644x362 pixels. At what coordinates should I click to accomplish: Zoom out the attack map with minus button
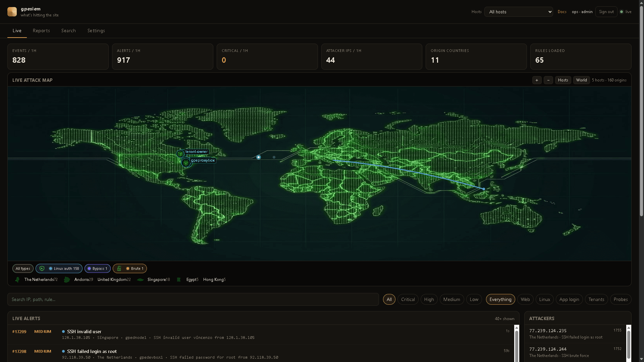click(x=548, y=80)
